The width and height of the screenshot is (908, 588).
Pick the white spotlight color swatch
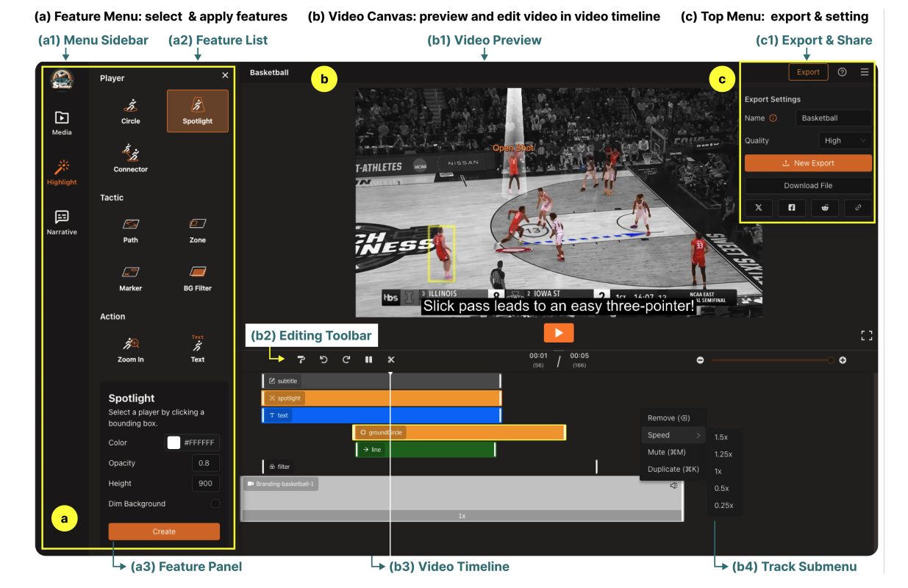[175, 442]
